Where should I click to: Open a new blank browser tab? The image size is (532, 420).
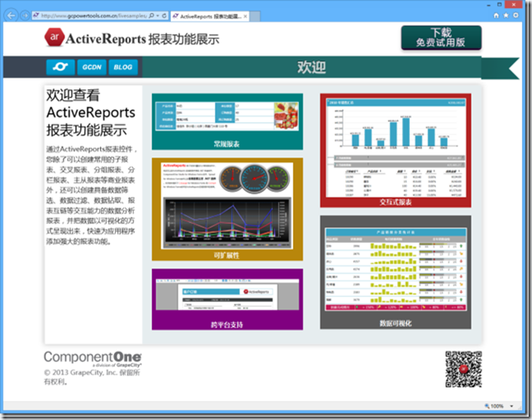[255, 16]
